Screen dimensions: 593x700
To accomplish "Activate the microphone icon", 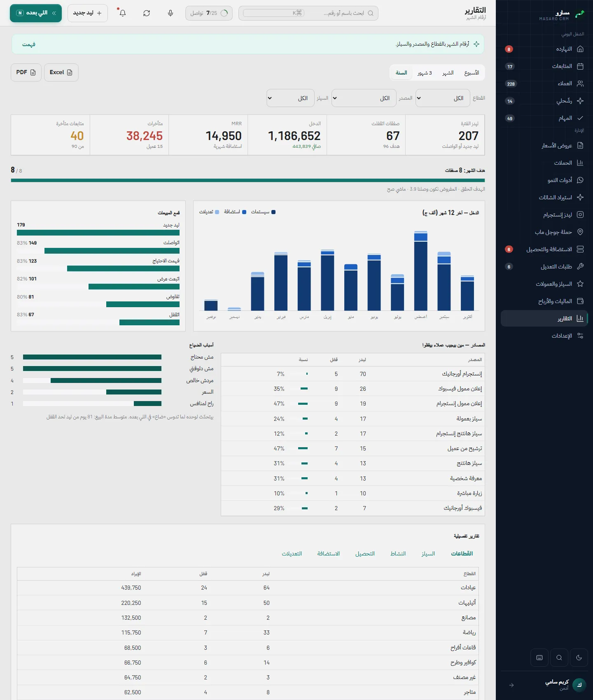I will click(x=170, y=13).
